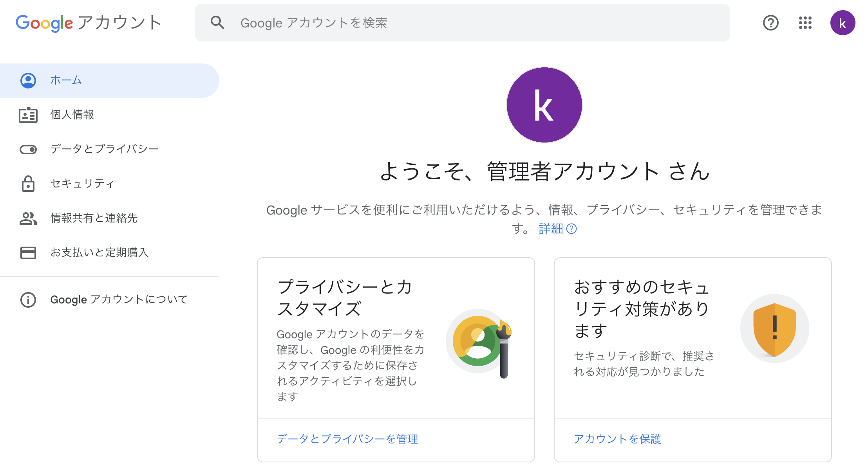Click the info circle icon in sidebar
Viewport: 868px width, 469px height.
28,300
